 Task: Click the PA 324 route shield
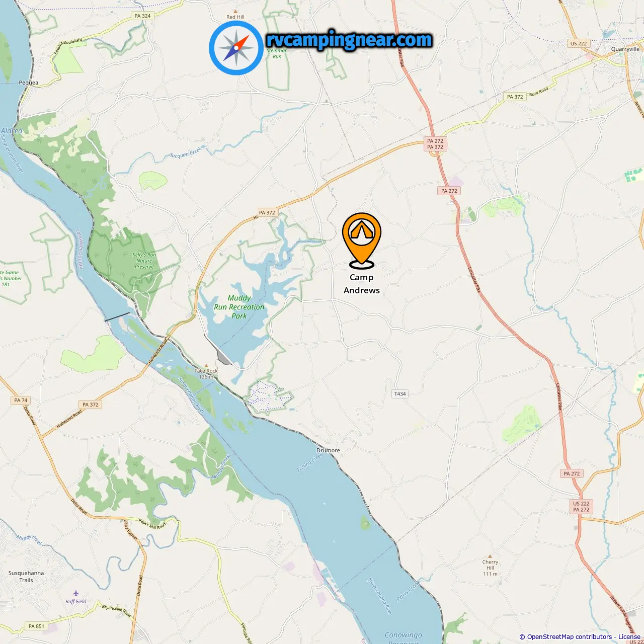point(142,16)
